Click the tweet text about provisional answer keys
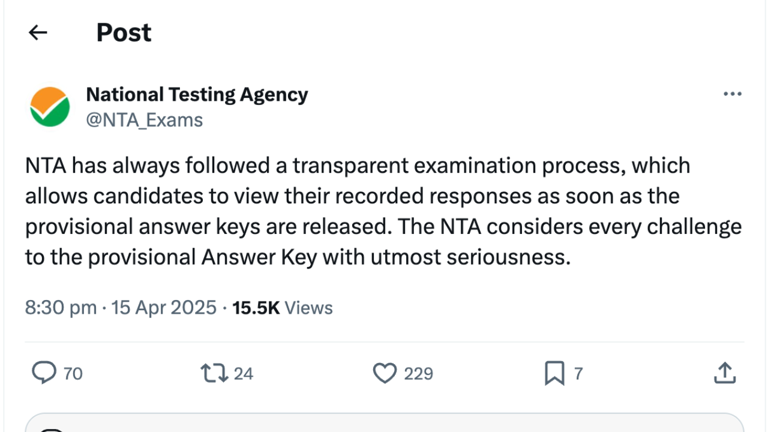Viewport: 768px width, 432px height. (383, 211)
